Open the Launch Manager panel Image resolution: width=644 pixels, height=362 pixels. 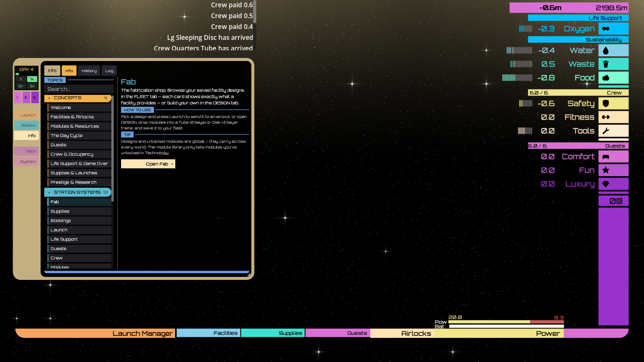(95, 333)
